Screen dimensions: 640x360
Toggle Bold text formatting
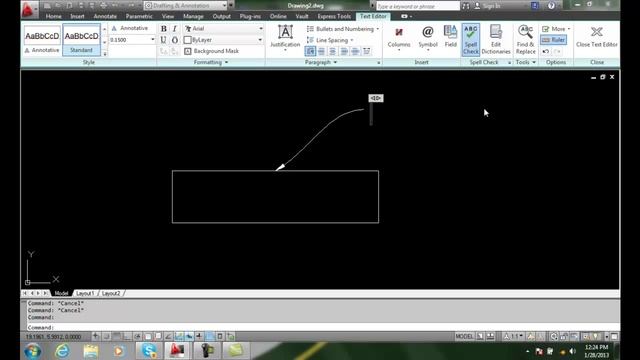(164, 29)
